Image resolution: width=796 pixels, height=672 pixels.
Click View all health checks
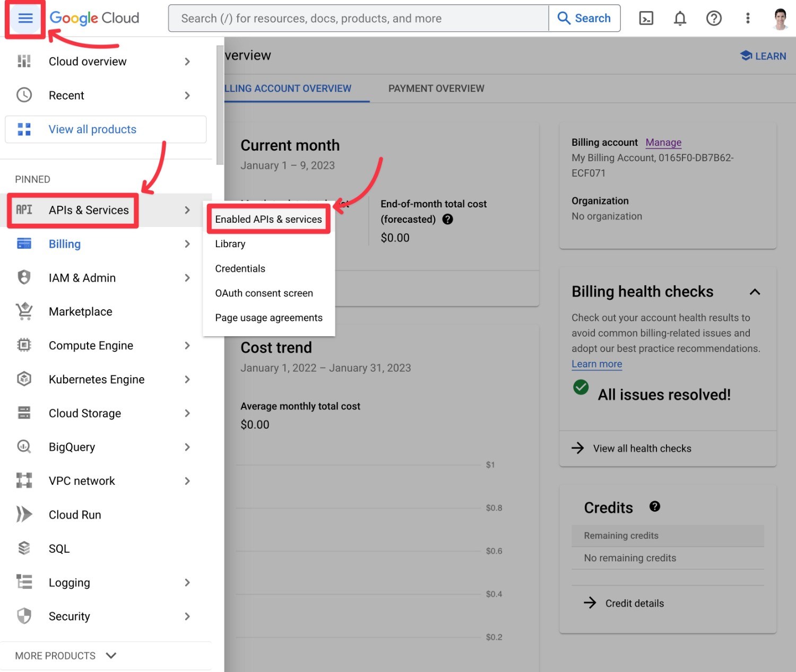point(642,448)
